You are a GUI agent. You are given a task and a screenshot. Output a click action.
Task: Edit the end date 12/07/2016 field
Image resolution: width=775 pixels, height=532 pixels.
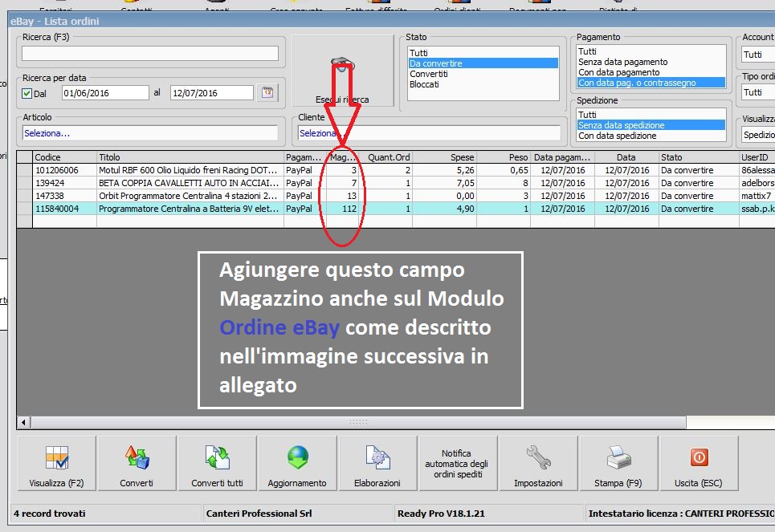(211, 93)
